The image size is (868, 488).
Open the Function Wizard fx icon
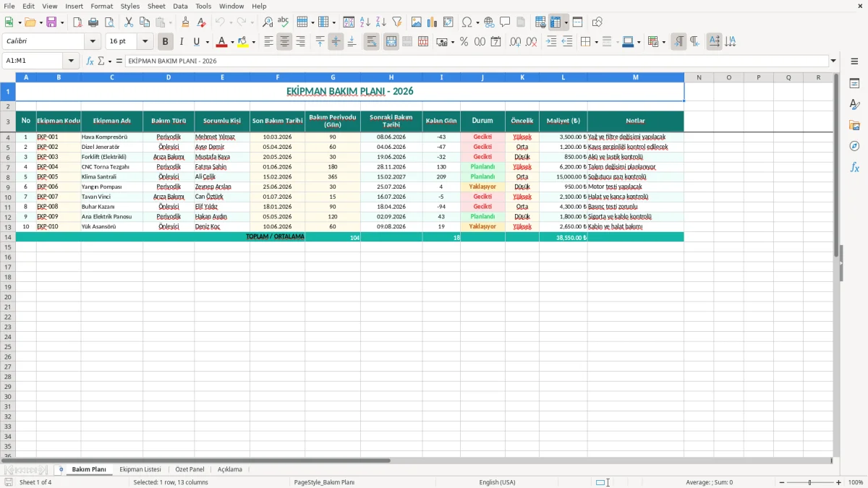click(90, 61)
